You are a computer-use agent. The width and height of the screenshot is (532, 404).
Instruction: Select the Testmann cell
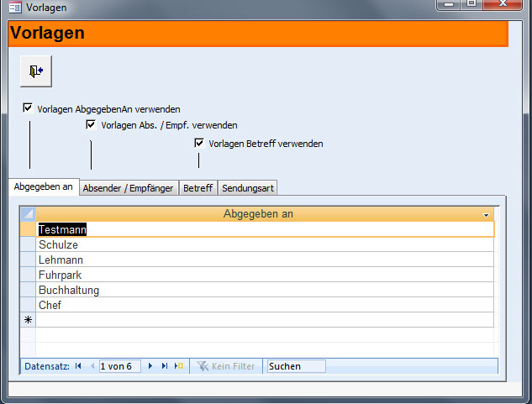tap(265, 229)
